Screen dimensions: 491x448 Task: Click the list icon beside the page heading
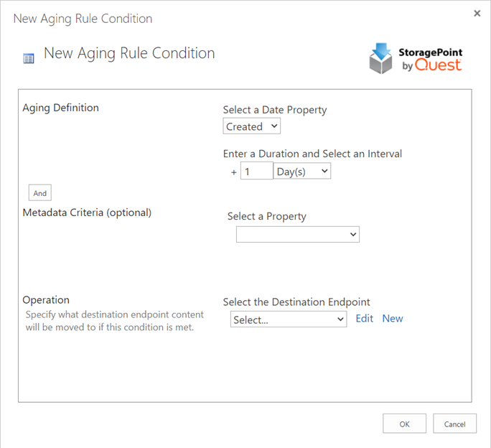[x=29, y=58]
